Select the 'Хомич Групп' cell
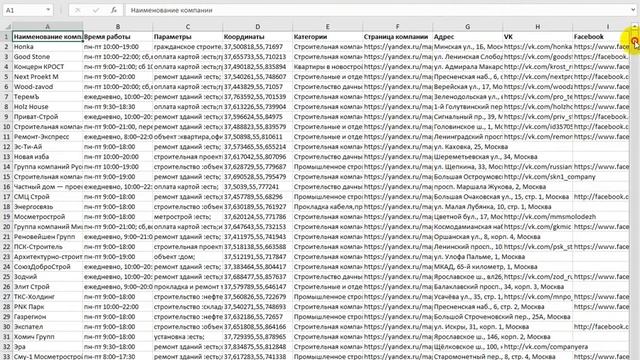 pos(48,337)
